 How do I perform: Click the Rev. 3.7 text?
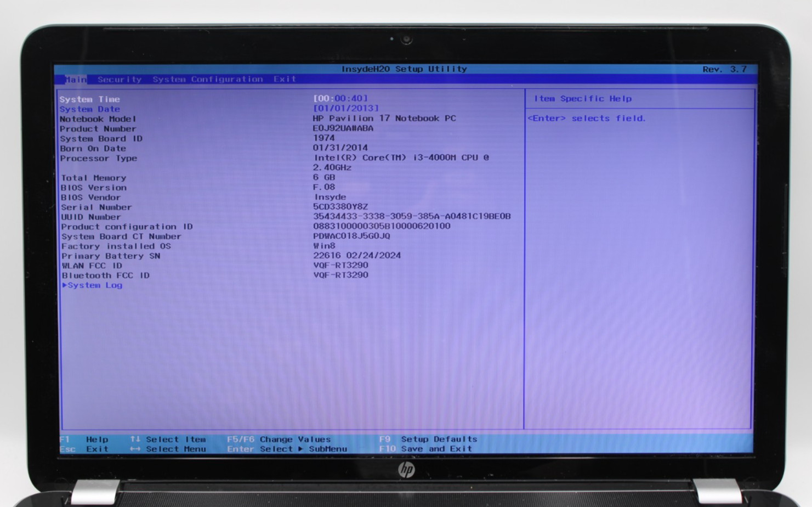[725, 69]
